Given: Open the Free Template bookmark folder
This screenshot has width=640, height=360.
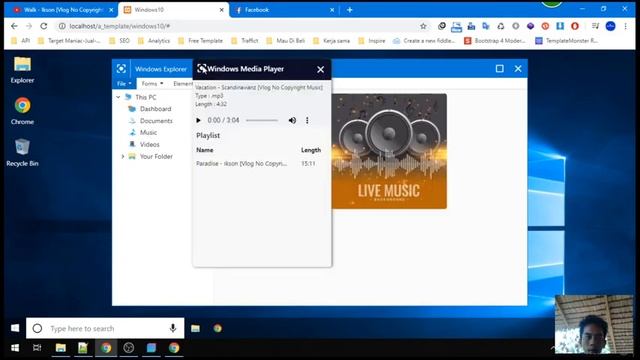Looking at the screenshot, I should (200, 41).
